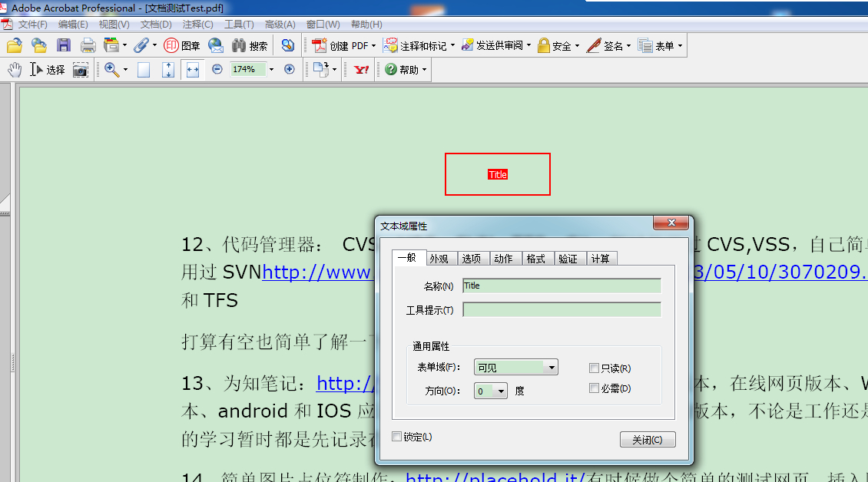The width and height of the screenshot is (868, 482).
Task: Click the SVN http://www link
Action: point(318,272)
